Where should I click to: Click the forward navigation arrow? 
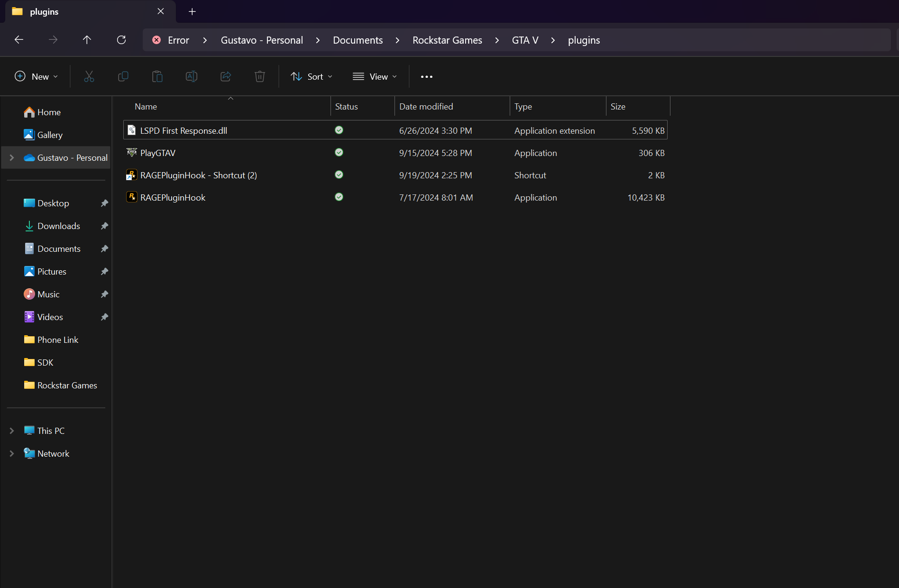coord(53,40)
